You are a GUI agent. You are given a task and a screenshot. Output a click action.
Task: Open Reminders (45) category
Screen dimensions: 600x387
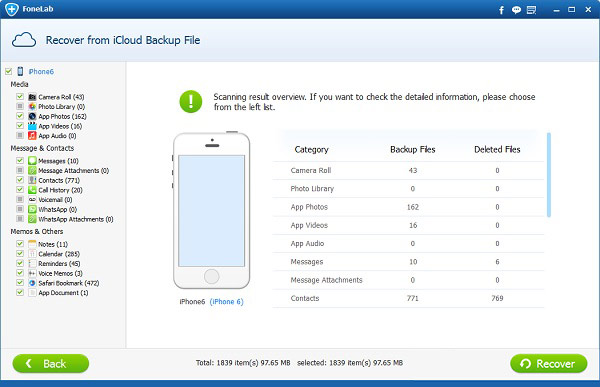(59, 264)
